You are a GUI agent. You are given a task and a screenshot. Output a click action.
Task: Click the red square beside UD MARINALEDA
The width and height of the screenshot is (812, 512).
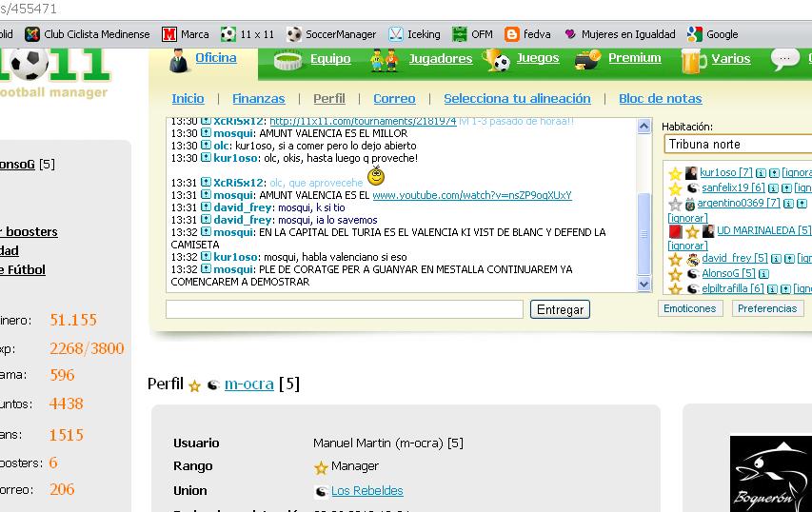675,231
